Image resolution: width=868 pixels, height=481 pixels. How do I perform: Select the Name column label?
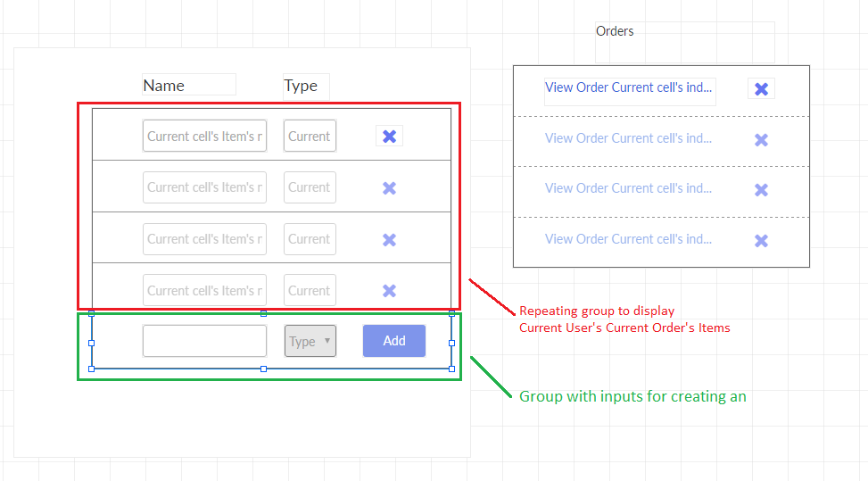coord(164,86)
